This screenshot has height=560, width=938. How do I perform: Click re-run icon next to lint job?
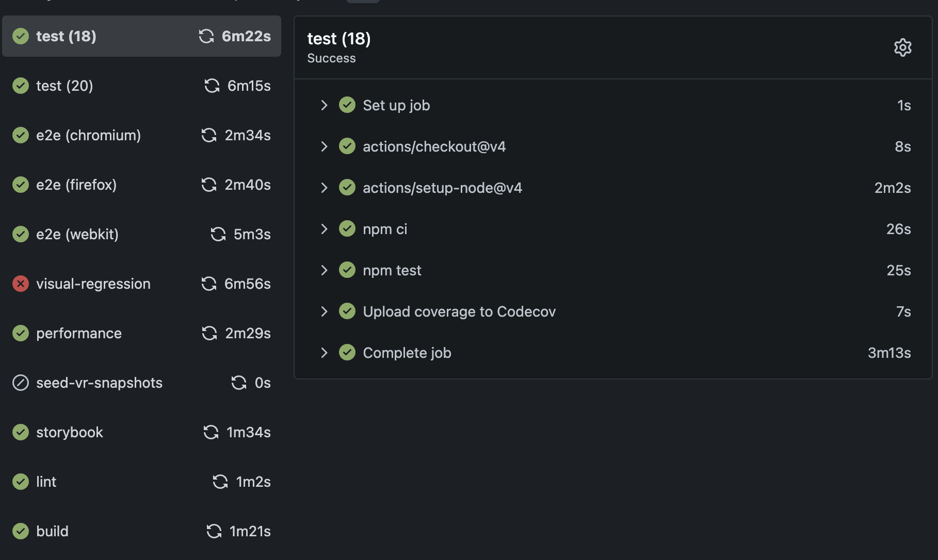(x=220, y=482)
